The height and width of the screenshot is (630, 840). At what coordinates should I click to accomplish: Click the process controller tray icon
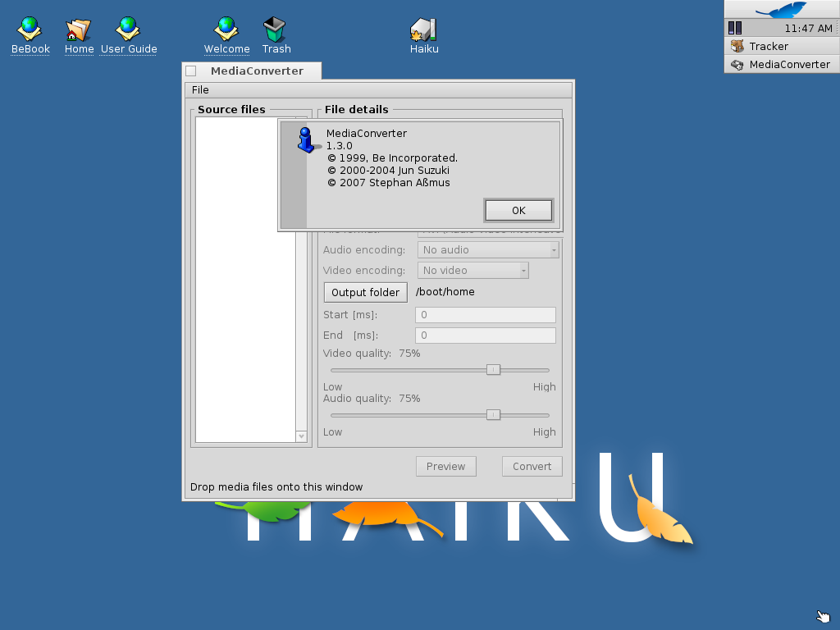[735, 28]
